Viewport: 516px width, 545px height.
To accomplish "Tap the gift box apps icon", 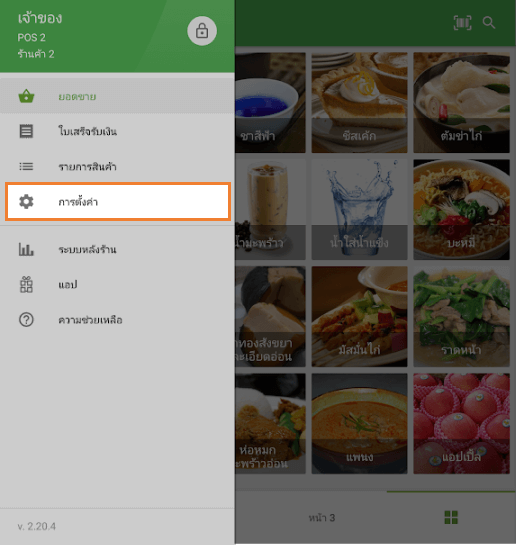I will (x=26, y=284).
